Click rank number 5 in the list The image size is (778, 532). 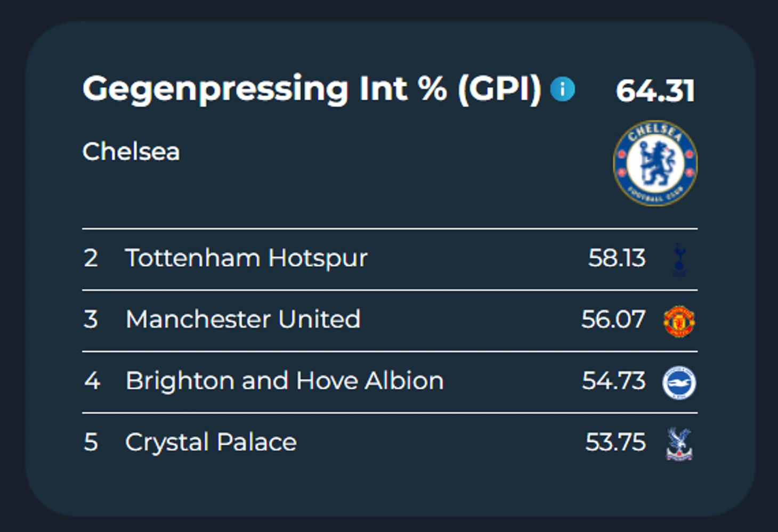point(91,442)
